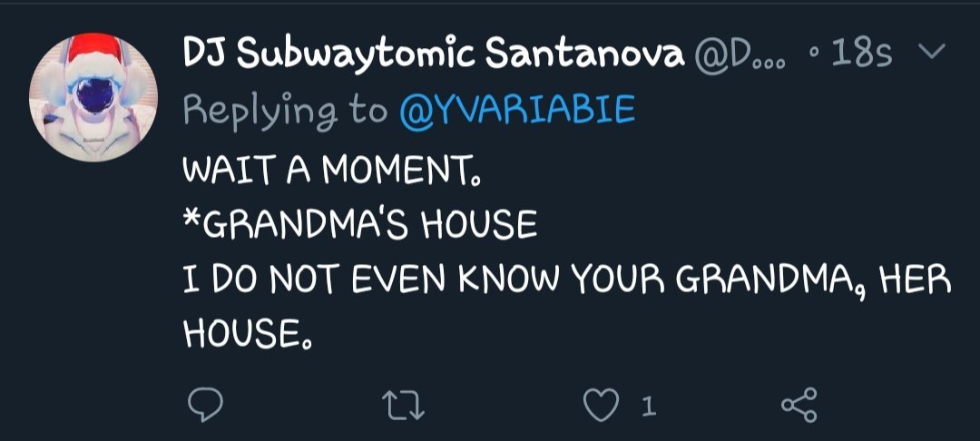
Task: Open the author's Santa hat avatar
Action: [x=93, y=98]
